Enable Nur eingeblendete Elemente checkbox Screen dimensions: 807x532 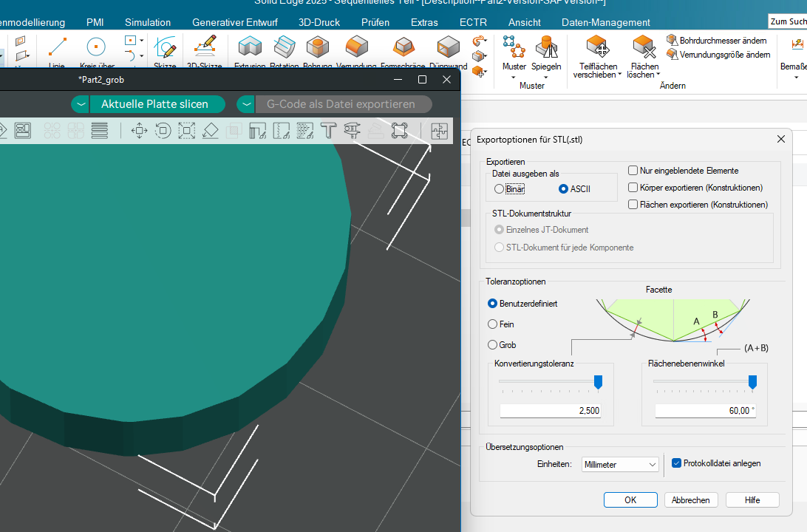(633, 171)
